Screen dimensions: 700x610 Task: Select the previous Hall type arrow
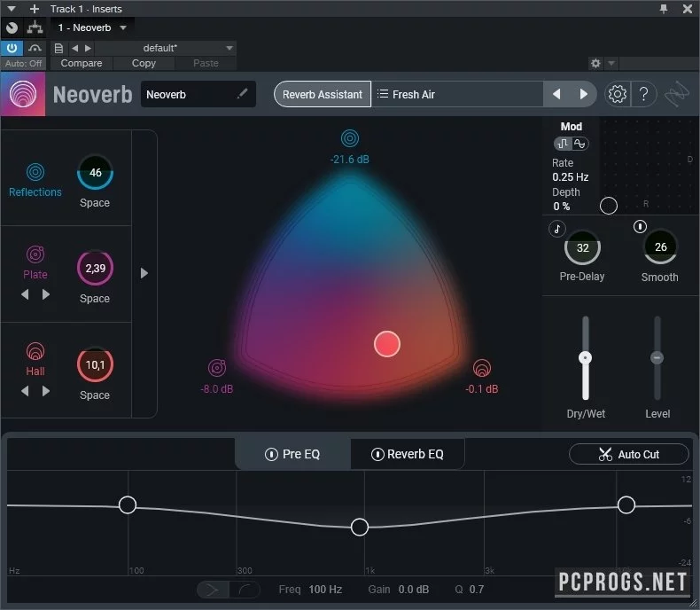pos(25,391)
